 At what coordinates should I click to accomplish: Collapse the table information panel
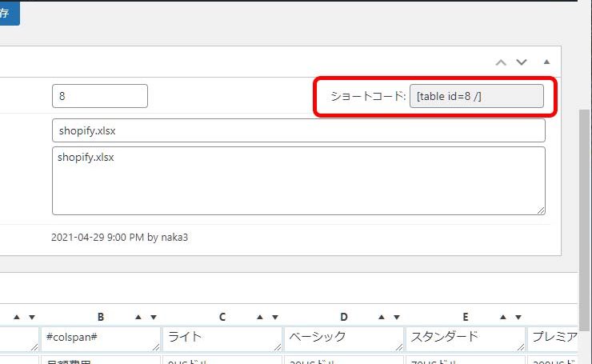[x=547, y=62]
